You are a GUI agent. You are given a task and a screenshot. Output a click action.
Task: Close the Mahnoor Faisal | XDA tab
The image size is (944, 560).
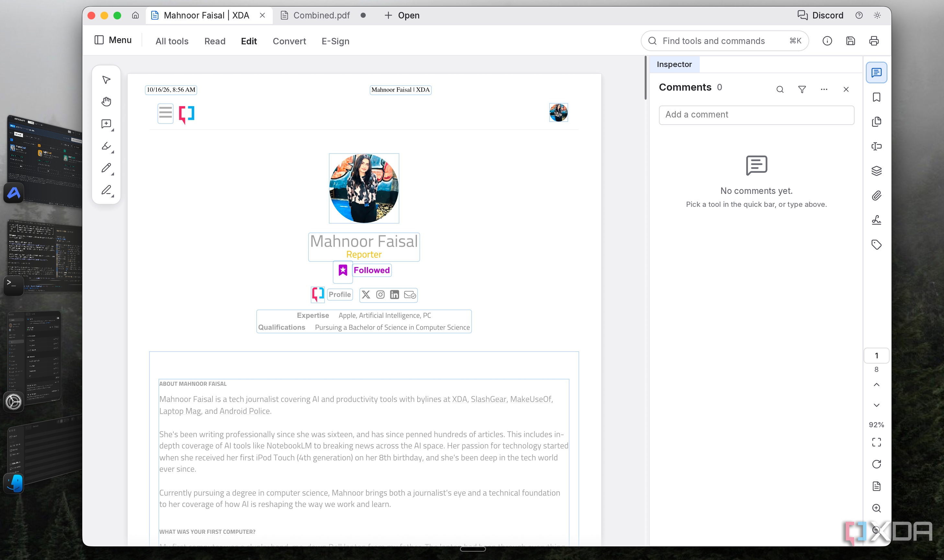262,16
